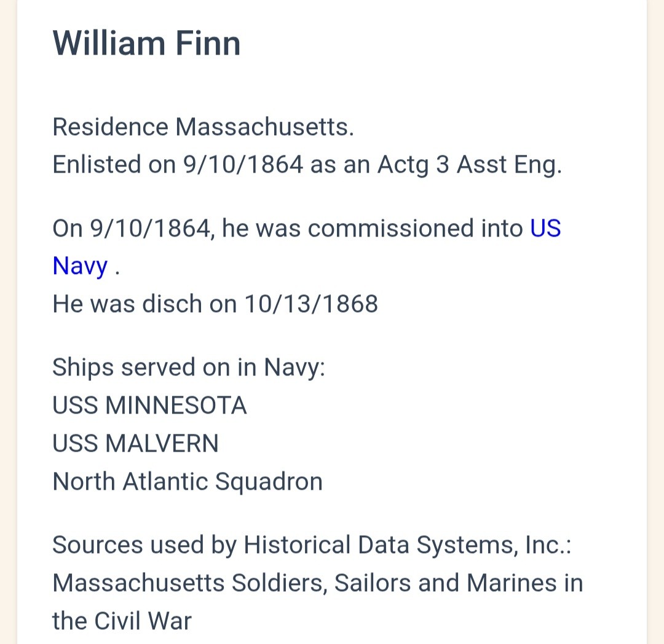664x644 pixels.
Task: Click the word Squadron
Action: click(268, 481)
